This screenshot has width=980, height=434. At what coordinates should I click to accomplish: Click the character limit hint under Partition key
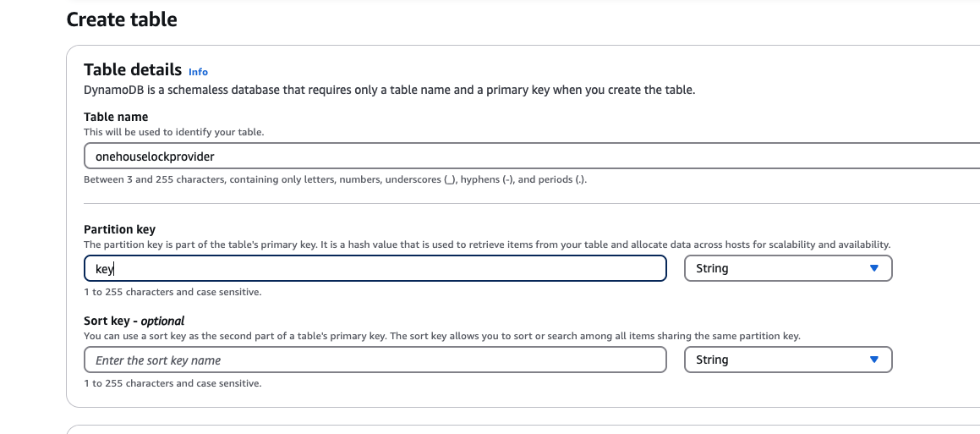coord(172,291)
